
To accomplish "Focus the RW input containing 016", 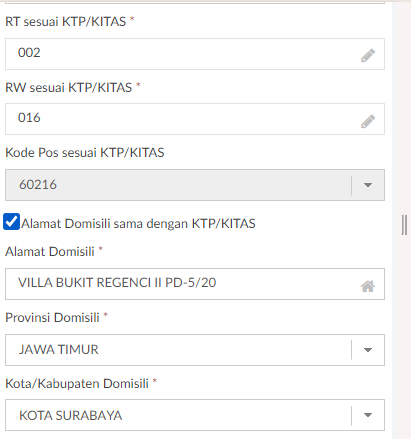I will click(x=195, y=119).
